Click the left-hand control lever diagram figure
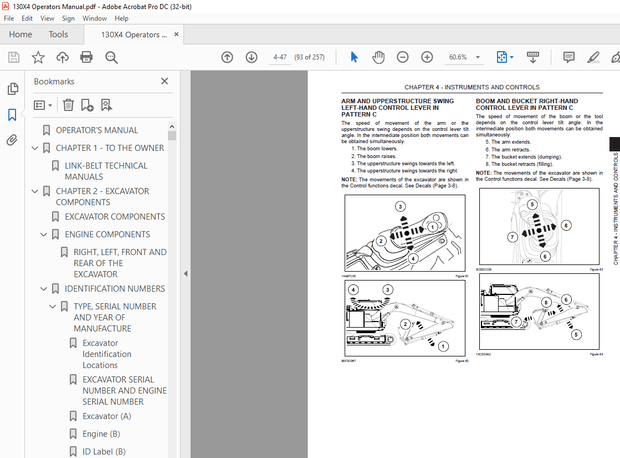 coord(405,233)
